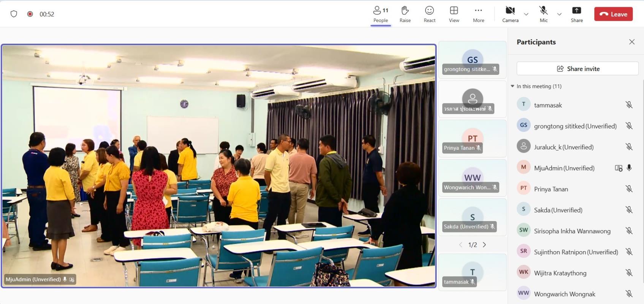Screen dimensions: 644x304
Task: Open the View layout options
Action: coord(454,14)
